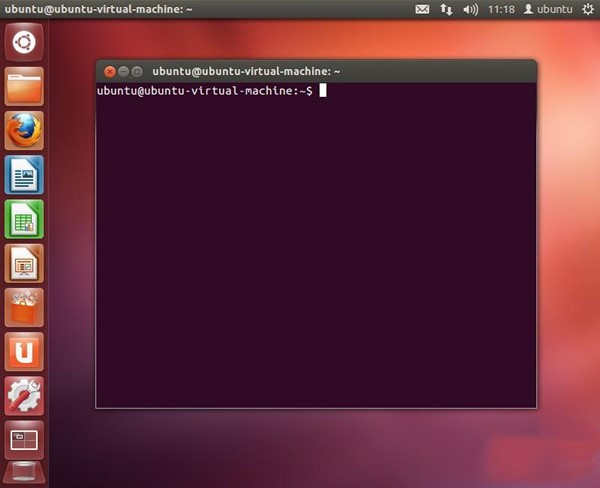Open the sound volume indicator menu
The width and height of the screenshot is (600, 488).
(x=471, y=9)
